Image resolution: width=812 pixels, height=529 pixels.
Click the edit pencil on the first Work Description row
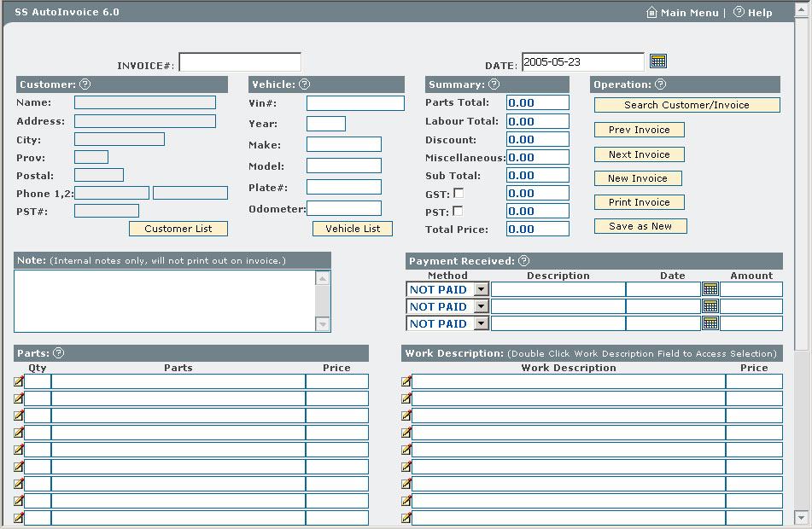[405, 381]
